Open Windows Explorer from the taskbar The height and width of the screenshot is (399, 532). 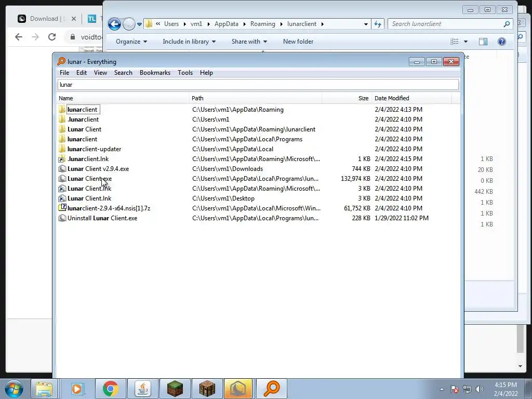[x=45, y=389]
